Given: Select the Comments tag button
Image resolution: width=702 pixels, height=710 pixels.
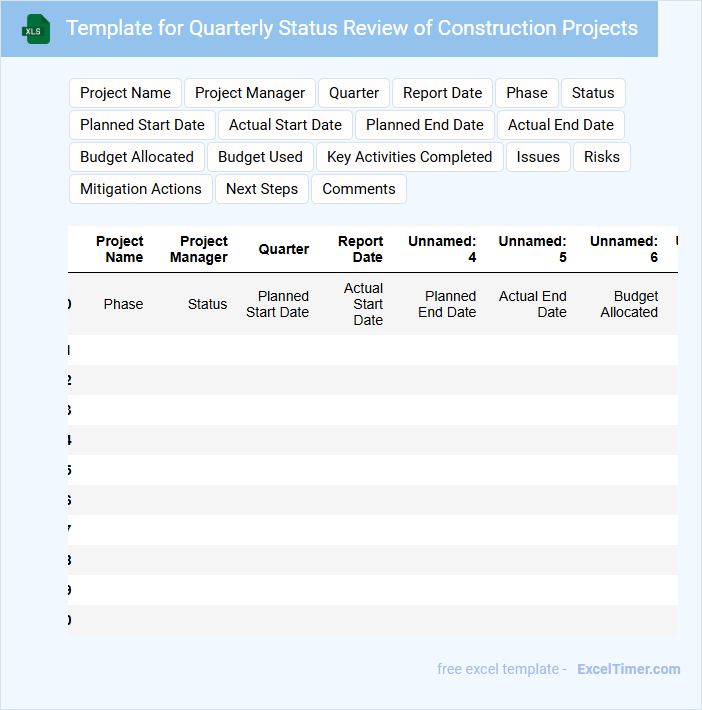Looking at the screenshot, I should pos(359,189).
